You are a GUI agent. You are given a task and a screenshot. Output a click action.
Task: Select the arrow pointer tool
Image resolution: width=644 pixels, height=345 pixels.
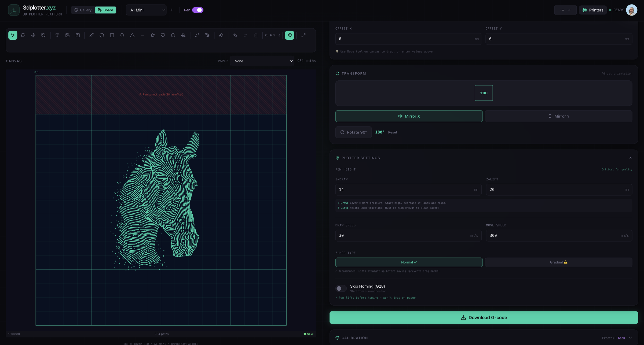click(13, 35)
